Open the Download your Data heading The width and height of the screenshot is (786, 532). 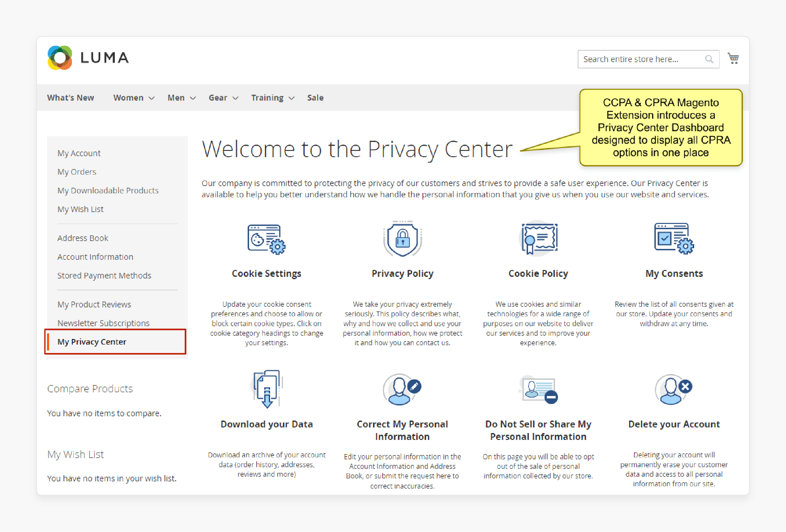[x=266, y=424]
